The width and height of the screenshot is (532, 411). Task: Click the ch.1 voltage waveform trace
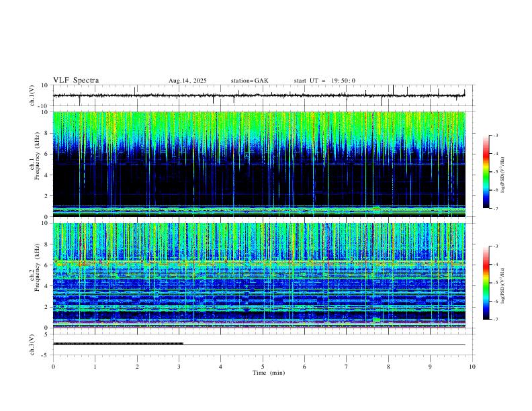click(259, 95)
